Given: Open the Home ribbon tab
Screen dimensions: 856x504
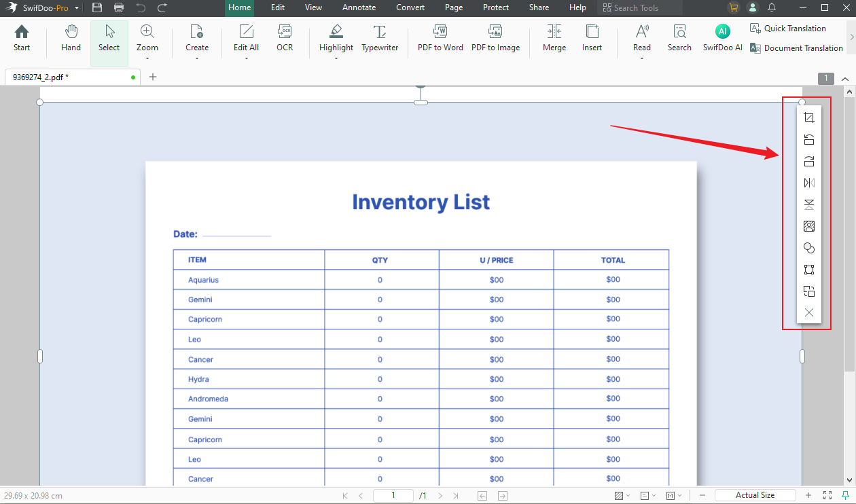Looking at the screenshot, I should (x=240, y=7).
